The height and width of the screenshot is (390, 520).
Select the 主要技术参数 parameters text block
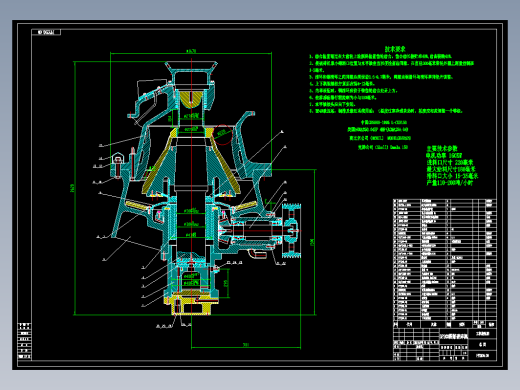pos(452,166)
